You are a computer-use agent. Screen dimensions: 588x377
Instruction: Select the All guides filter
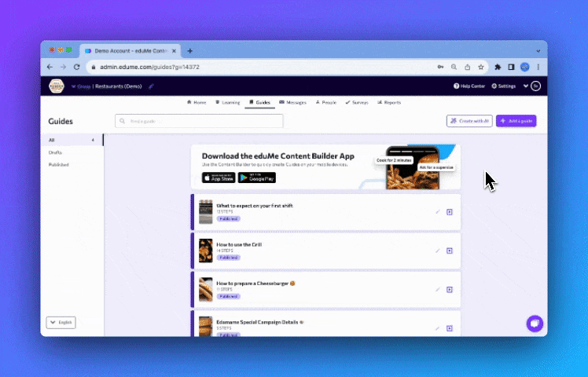[x=72, y=140]
